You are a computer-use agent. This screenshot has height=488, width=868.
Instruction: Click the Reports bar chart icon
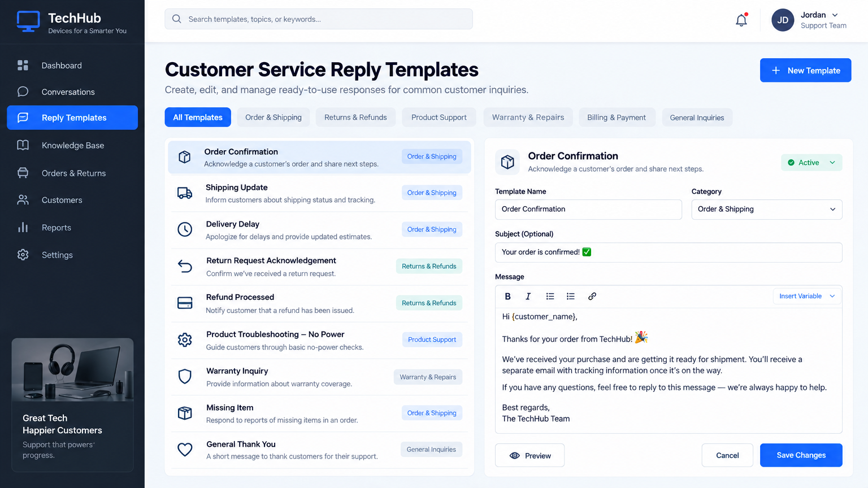[x=23, y=228]
